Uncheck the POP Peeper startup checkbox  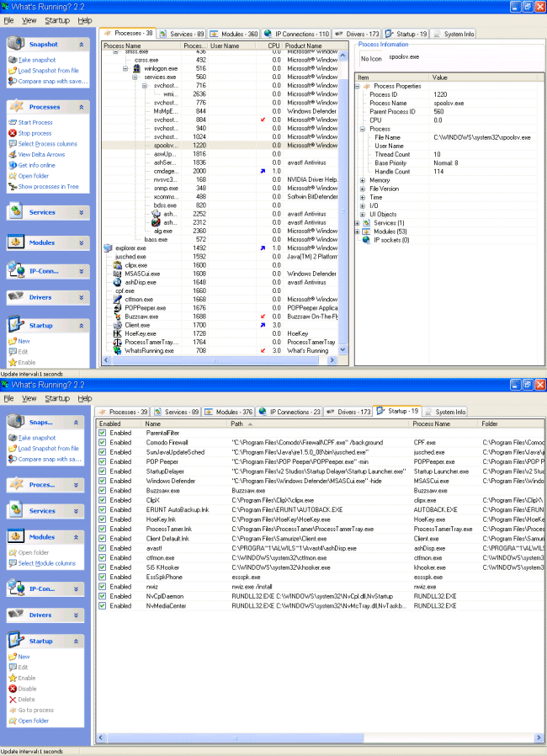pos(102,462)
